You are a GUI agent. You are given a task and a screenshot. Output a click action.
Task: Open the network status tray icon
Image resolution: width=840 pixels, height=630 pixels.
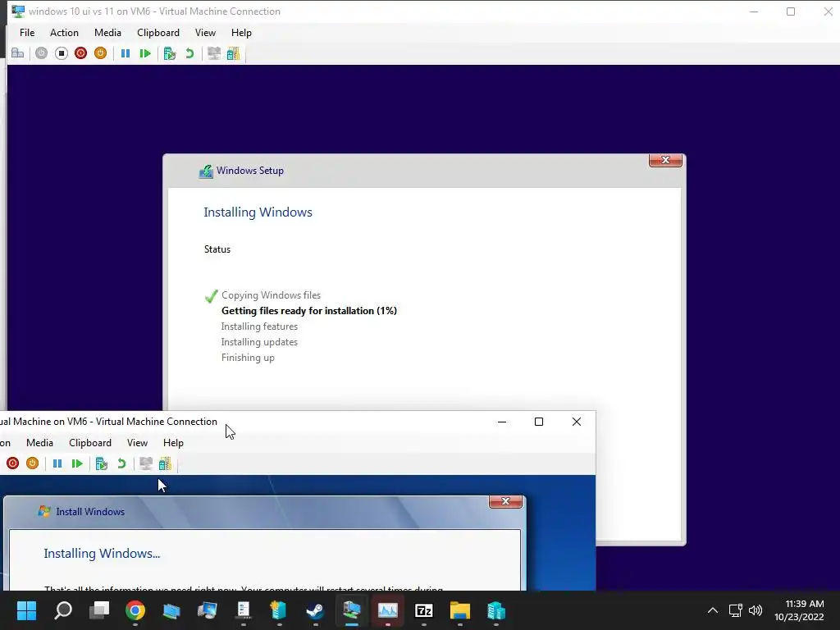(736, 610)
